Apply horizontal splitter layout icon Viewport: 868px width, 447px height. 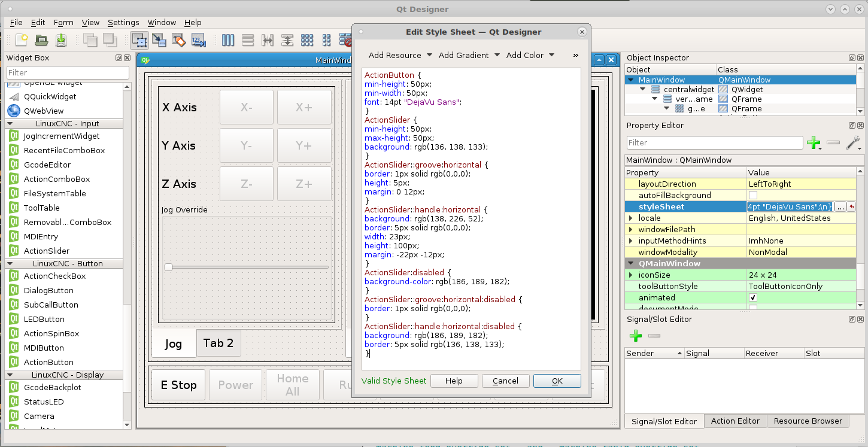(268, 40)
